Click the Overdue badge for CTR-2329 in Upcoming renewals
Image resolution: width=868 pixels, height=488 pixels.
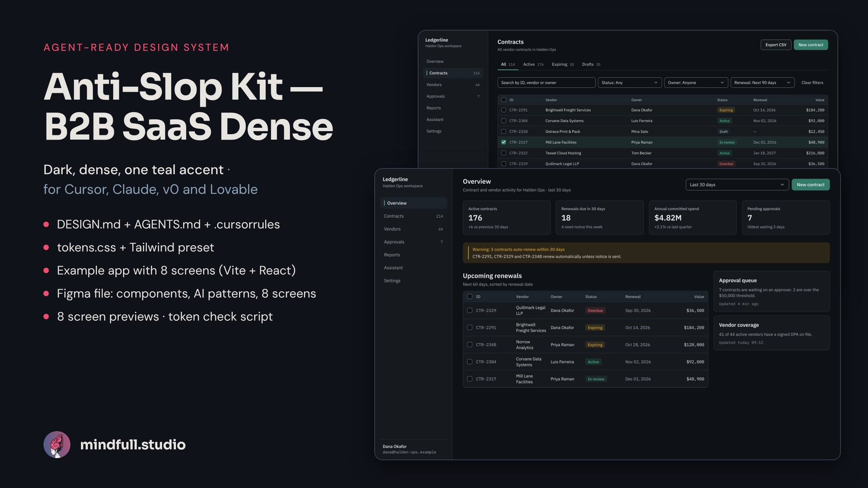pos(595,310)
